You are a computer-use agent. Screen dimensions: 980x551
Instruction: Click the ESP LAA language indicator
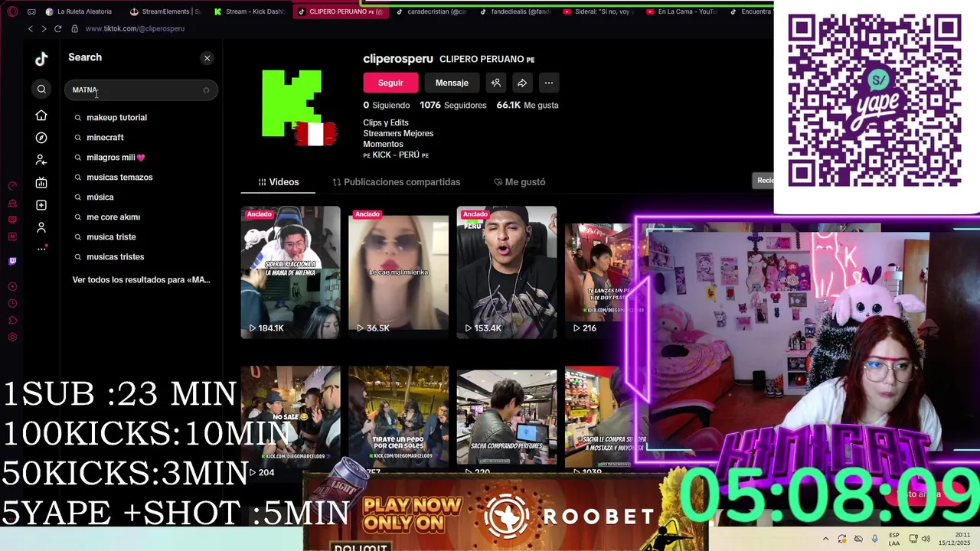(894, 539)
